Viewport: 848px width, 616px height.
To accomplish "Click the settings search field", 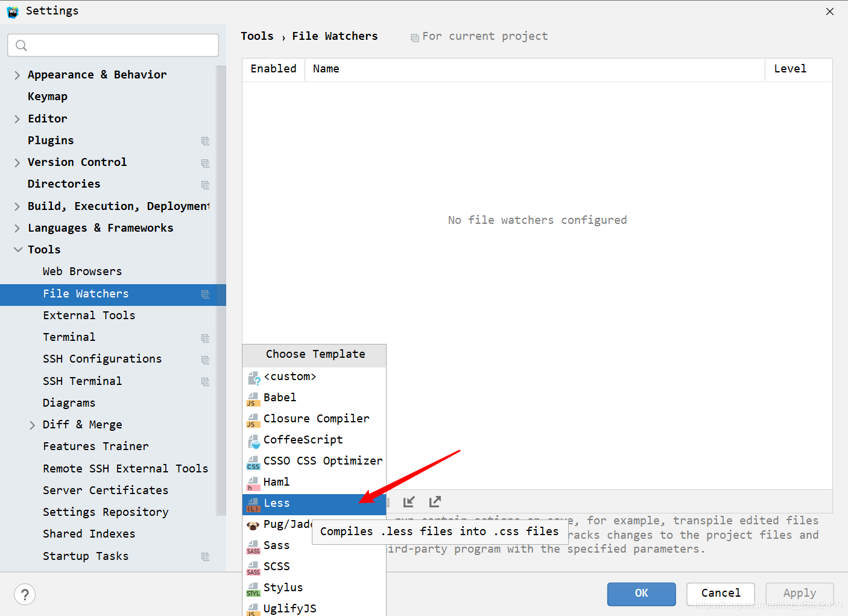I will point(113,45).
